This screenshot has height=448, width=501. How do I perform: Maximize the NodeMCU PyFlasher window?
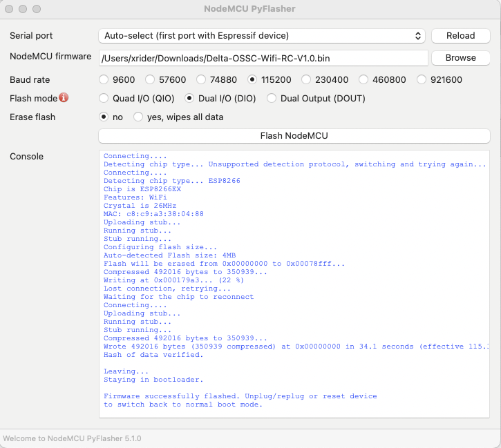[37, 9]
